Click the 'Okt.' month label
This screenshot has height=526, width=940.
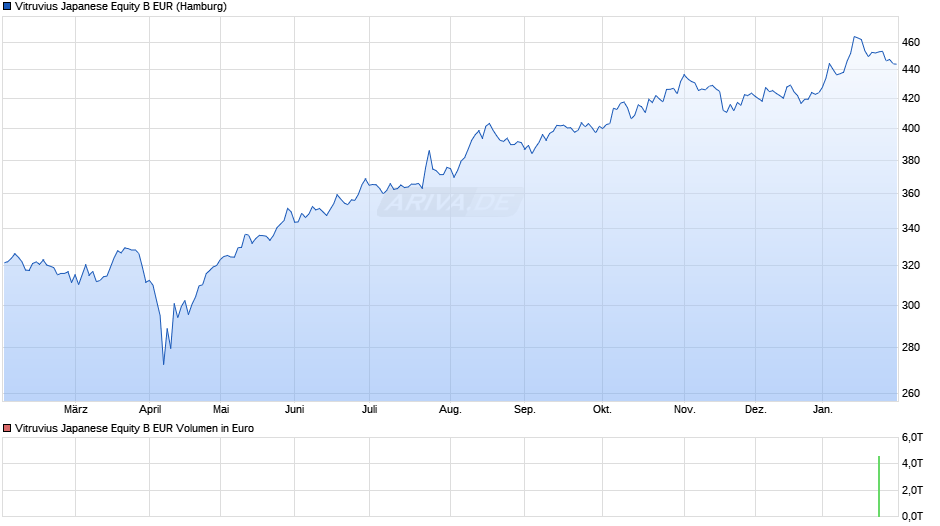(602, 409)
